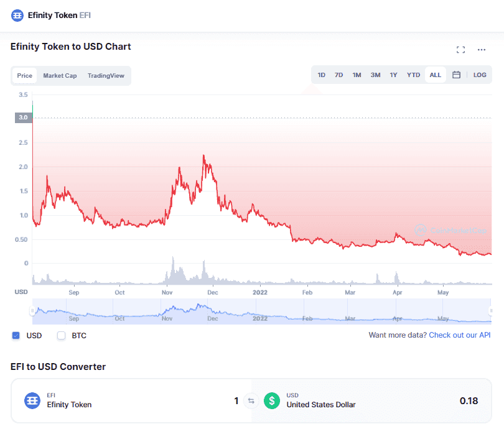
Task: Click the 3.5 label on y-axis
Action: 23,95
